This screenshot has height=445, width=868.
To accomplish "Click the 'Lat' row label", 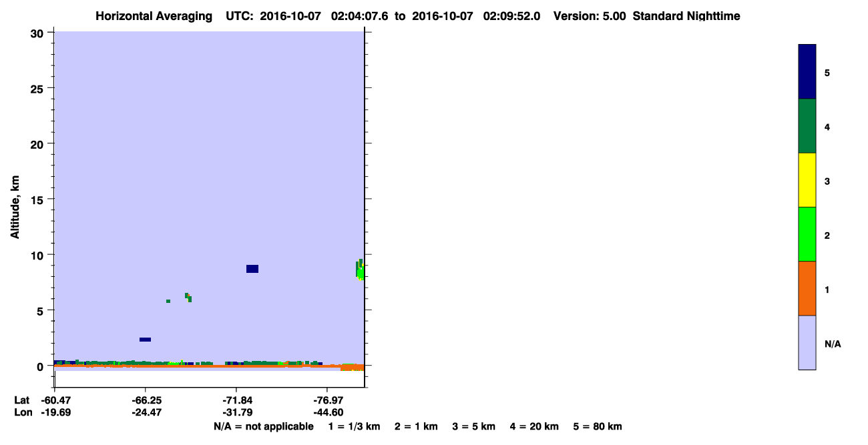I will [x=22, y=400].
